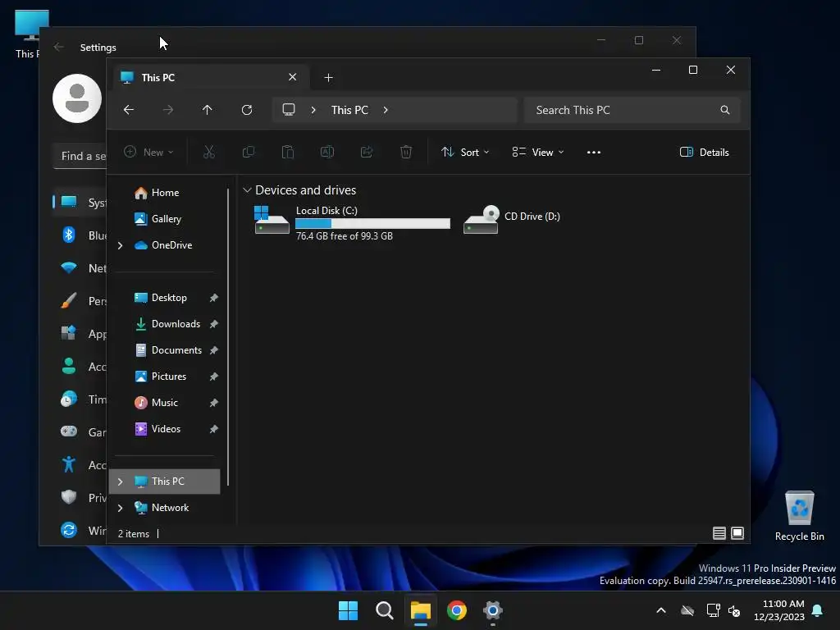
Task: Click chevron after This PC in address bar
Action: (x=386, y=110)
